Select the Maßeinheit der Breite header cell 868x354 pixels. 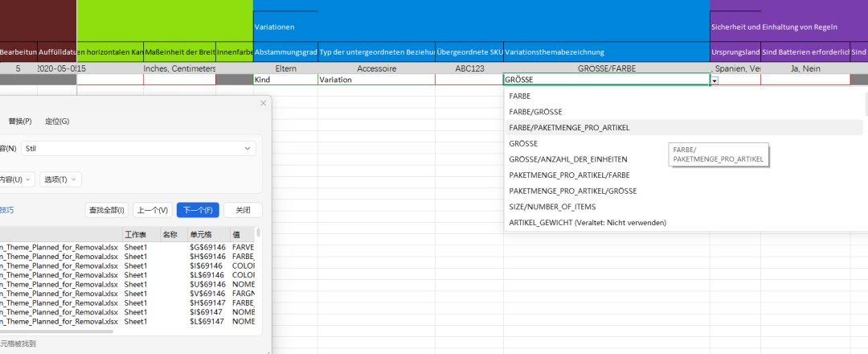pyautogui.click(x=179, y=51)
